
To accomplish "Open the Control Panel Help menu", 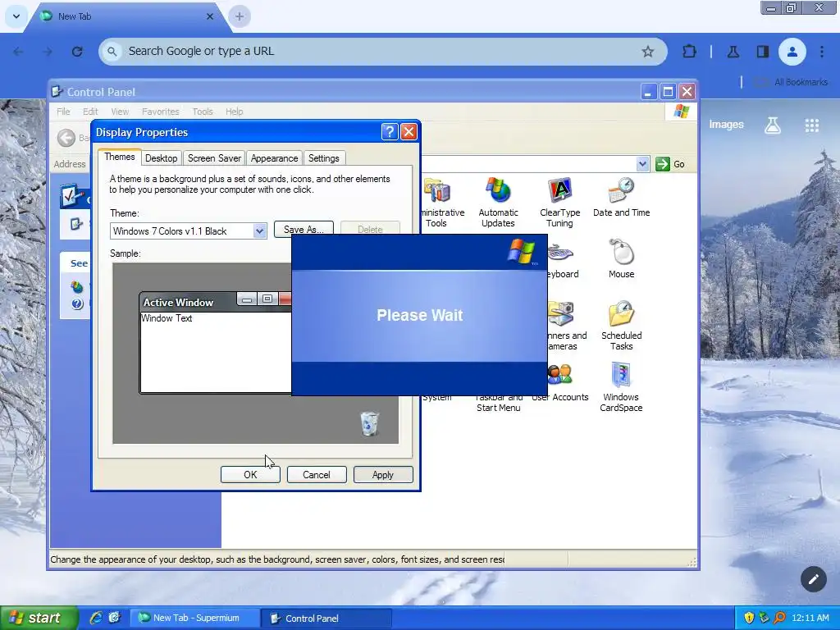I will click(234, 112).
